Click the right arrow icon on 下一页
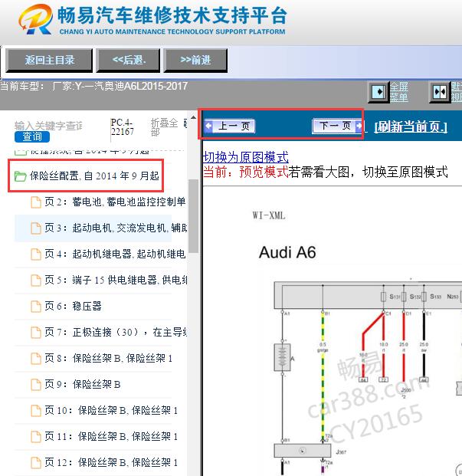This screenshot has height=476, width=462. tap(359, 126)
